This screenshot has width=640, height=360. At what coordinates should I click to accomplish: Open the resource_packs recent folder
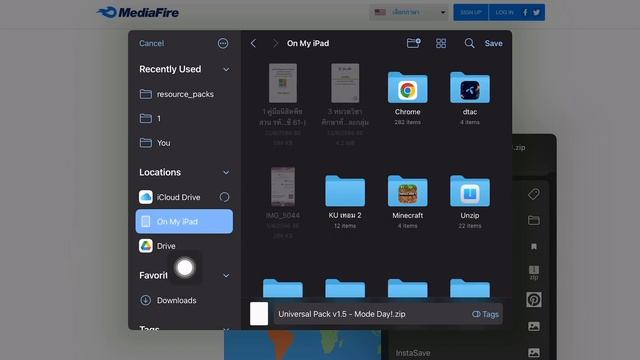click(x=184, y=94)
